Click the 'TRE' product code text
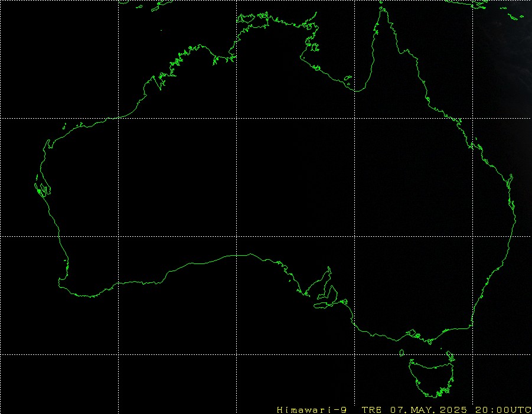532x414 pixels. coord(371,410)
